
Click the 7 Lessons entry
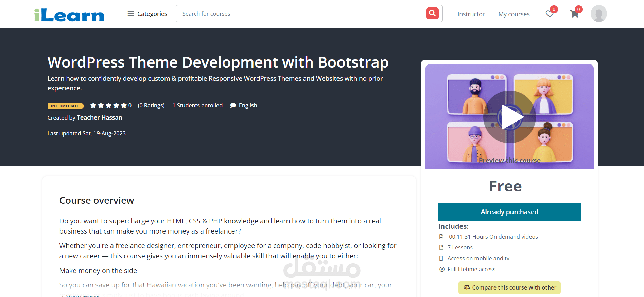460,247
